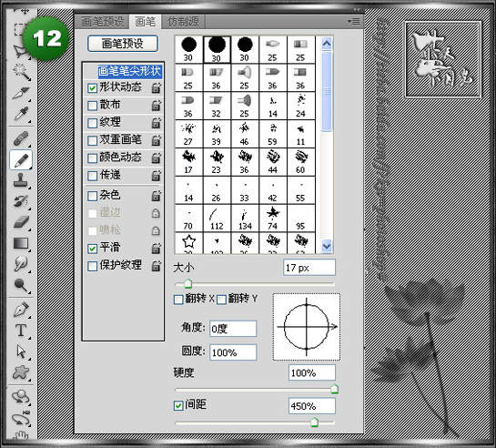Click the brush angle circle preview widget

(x=307, y=327)
